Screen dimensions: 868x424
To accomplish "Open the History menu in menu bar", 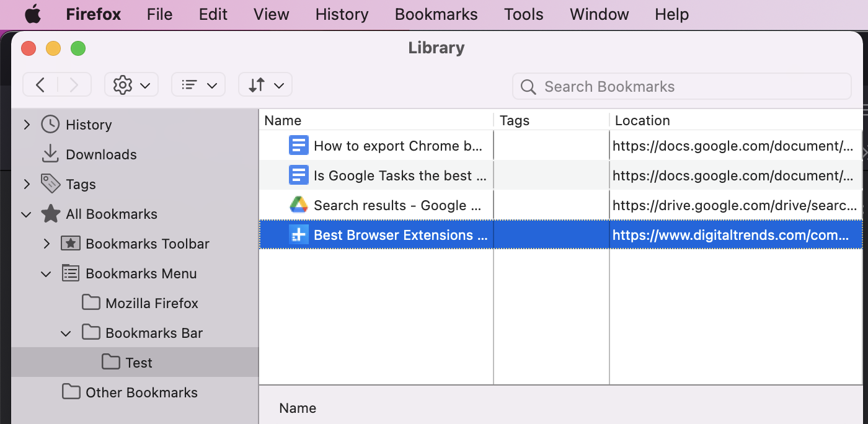I will tap(342, 14).
